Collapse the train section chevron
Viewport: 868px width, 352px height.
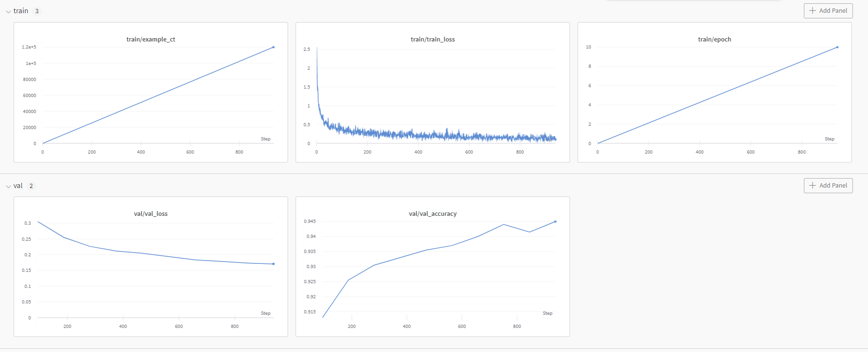click(x=8, y=12)
